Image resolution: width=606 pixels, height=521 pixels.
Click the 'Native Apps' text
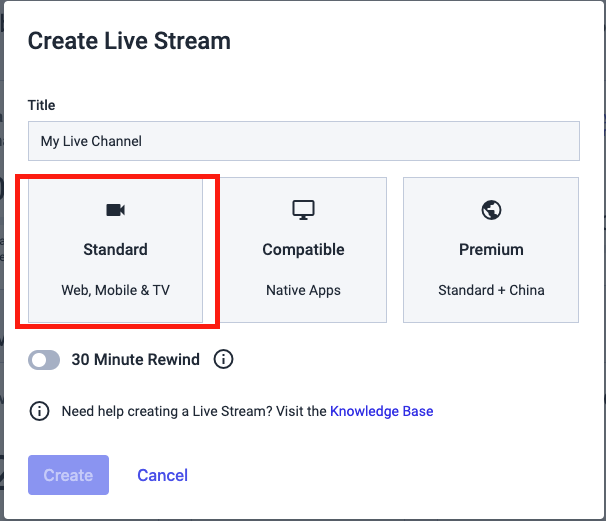303,290
